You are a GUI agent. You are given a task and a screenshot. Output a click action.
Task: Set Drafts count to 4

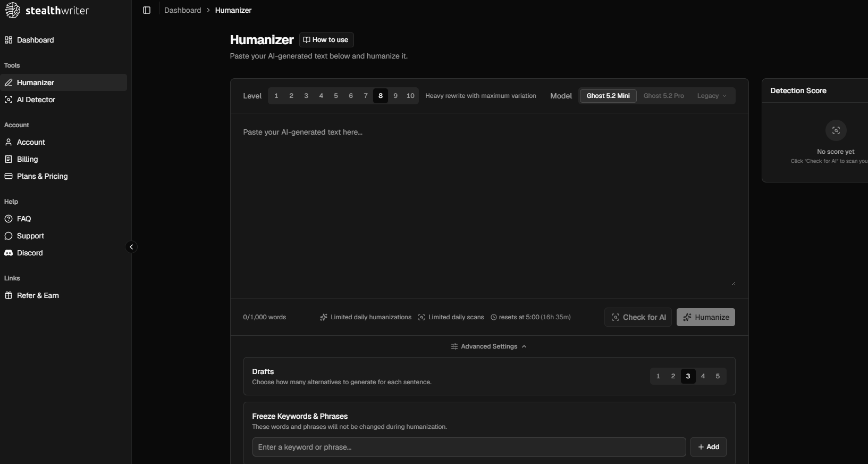[703, 376]
